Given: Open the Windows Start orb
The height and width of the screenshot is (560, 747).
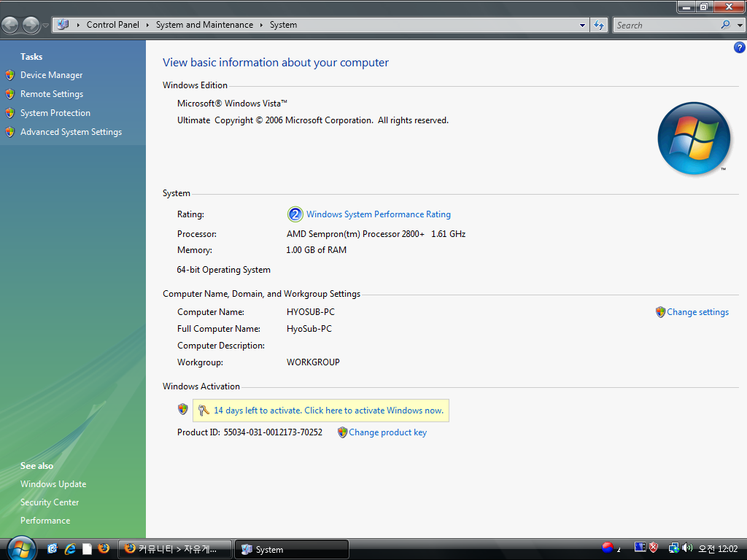Looking at the screenshot, I should click(20, 548).
